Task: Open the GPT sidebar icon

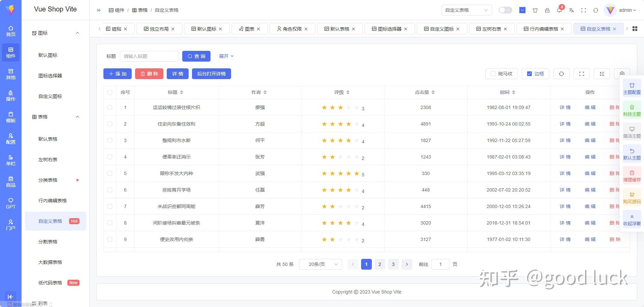Action: (x=11, y=203)
